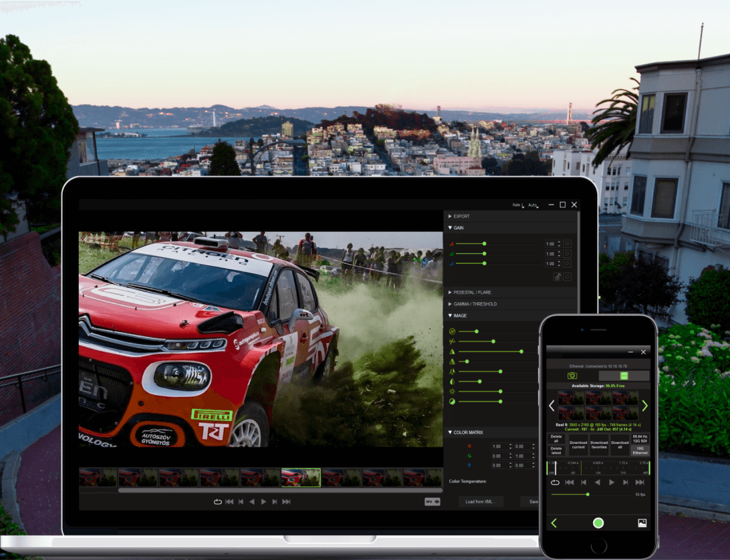Click the red Gain slider handle
The height and width of the screenshot is (560, 730).
point(485,244)
